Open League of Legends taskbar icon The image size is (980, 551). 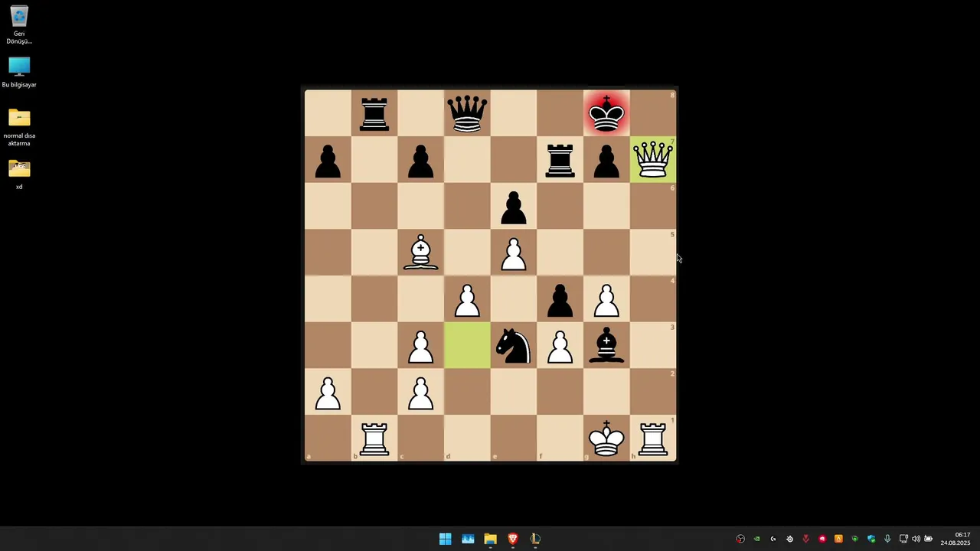pyautogui.click(x=535, y=539)
